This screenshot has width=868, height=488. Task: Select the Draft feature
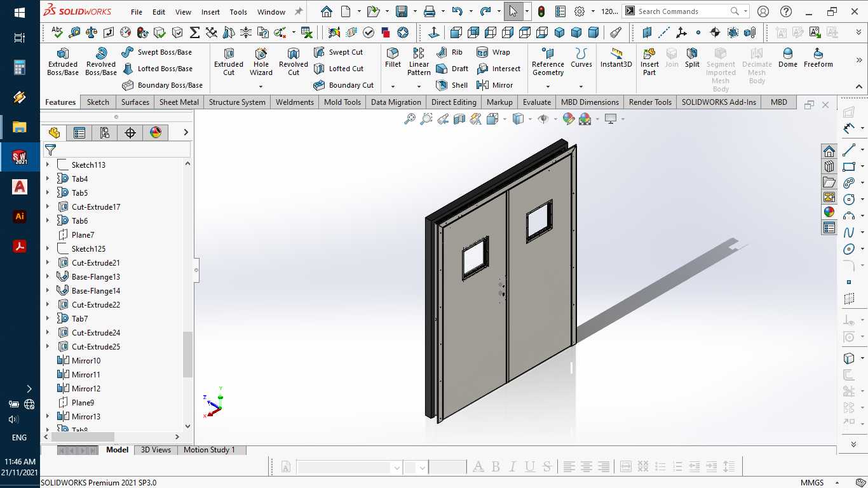452,69
